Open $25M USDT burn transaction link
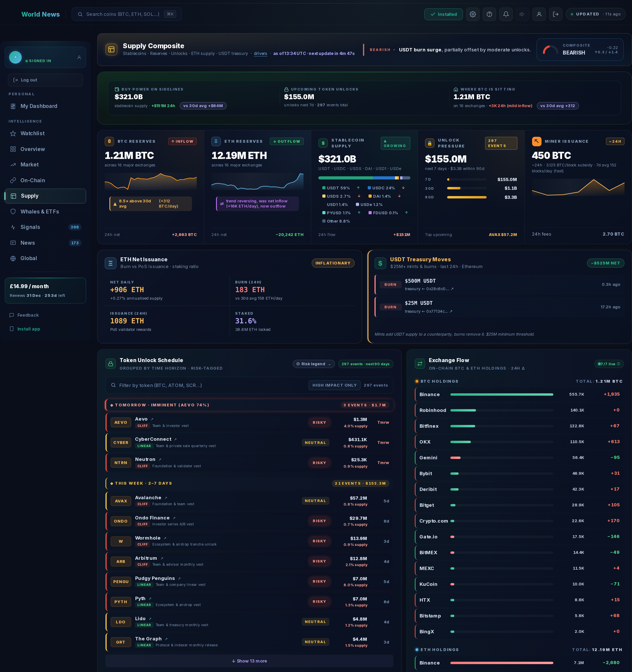632x672 pixels. [x=428, y=311]
